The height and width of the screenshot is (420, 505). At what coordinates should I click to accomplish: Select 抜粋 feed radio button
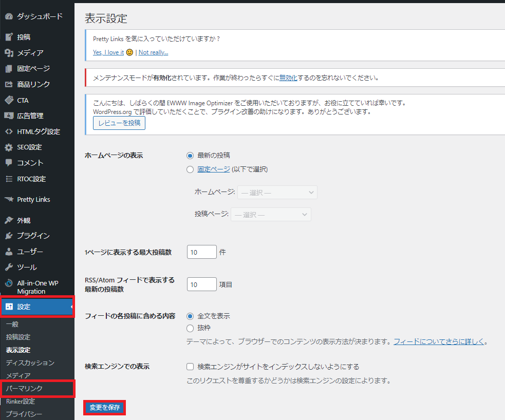click(190, 328)
